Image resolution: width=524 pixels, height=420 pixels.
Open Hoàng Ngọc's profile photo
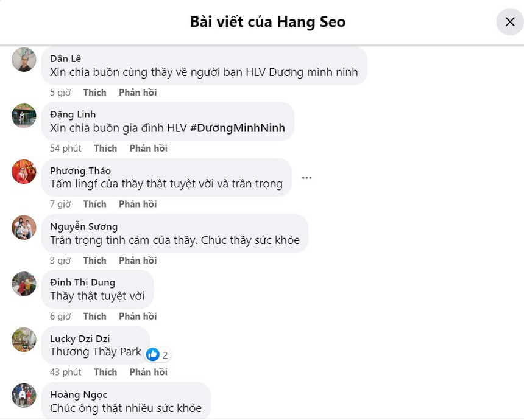(x=24, y=396)
